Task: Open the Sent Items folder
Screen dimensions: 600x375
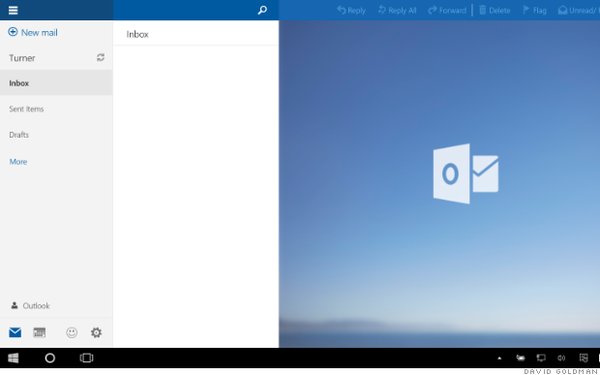Action: (26, 109)
